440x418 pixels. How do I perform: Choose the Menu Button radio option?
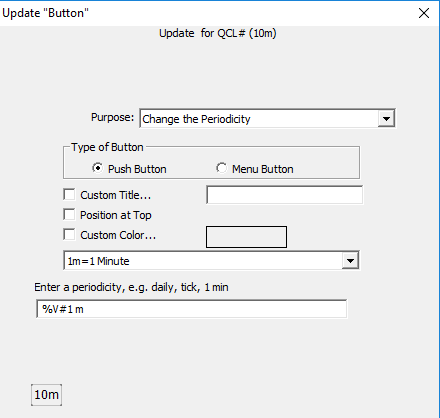221,168
